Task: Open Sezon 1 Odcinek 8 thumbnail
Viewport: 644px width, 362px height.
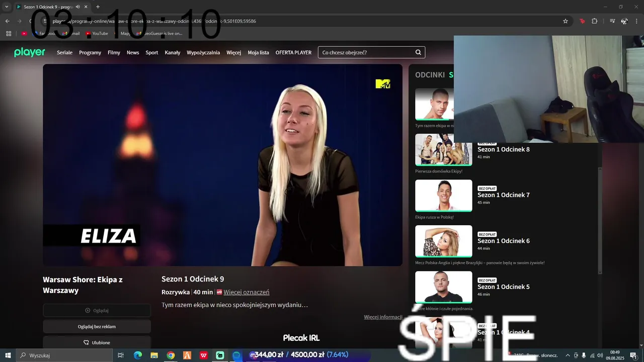Action: (x=444, y=150)
